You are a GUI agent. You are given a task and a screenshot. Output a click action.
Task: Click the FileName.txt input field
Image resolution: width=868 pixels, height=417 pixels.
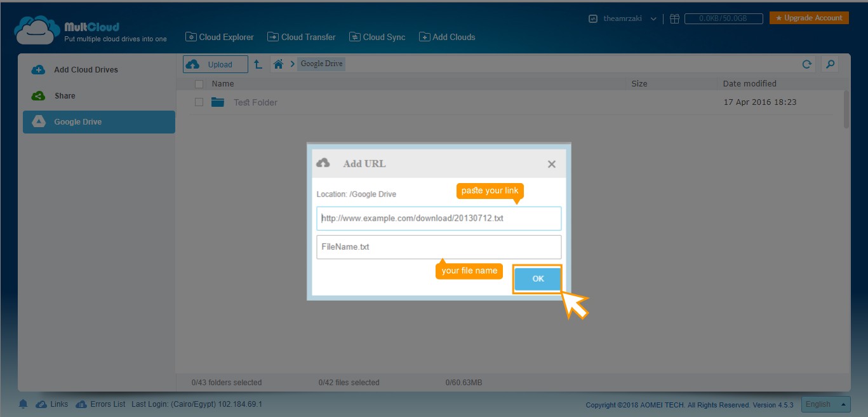click(439, 247)
